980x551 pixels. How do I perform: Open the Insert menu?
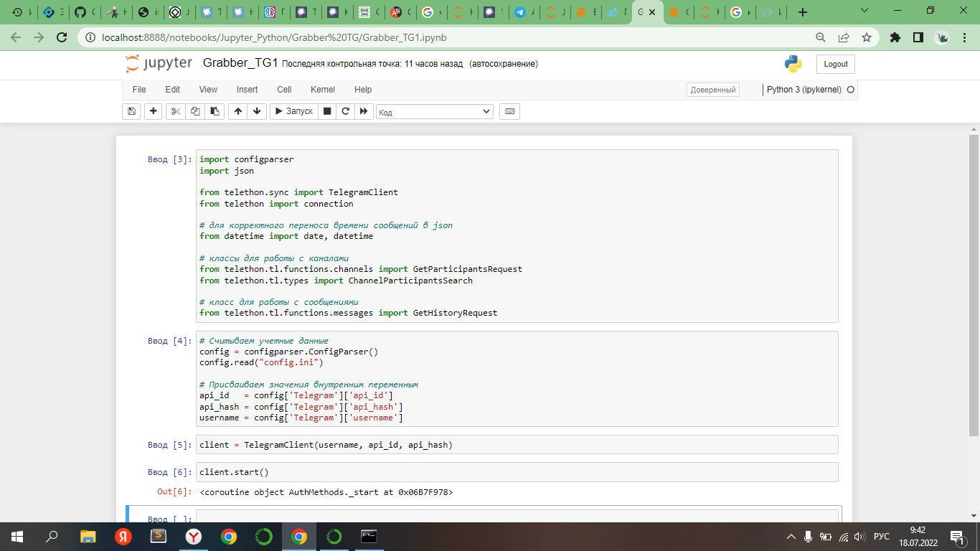[248, 90]
